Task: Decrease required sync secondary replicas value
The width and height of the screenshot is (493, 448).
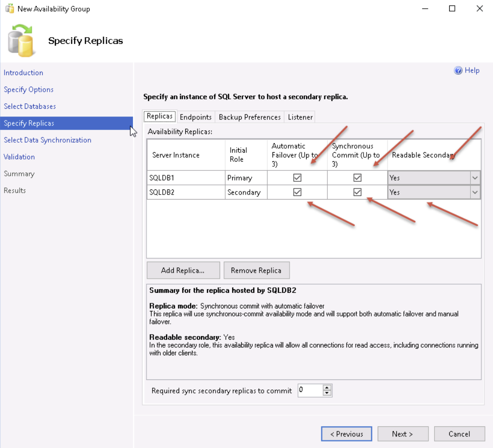Action: click(327, 393)
